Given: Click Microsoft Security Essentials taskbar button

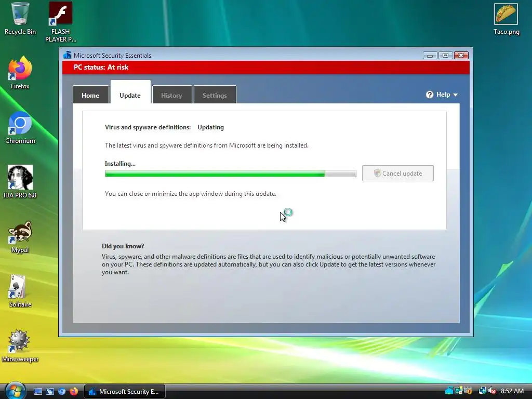Looking at the screenshot, I should pyautogui.click(x=124, y=392).
